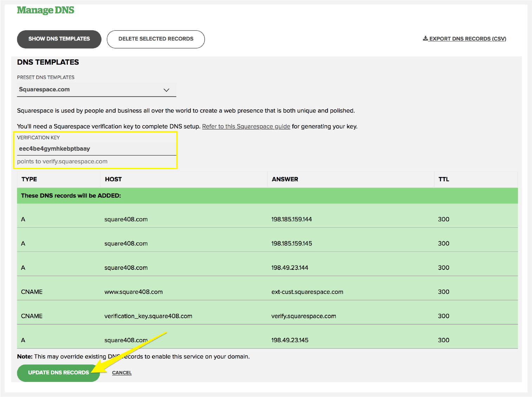Select the A record answering 198.49.23.145
The height and width of the screenshot is (397, 532).
(x=267, y=340)
